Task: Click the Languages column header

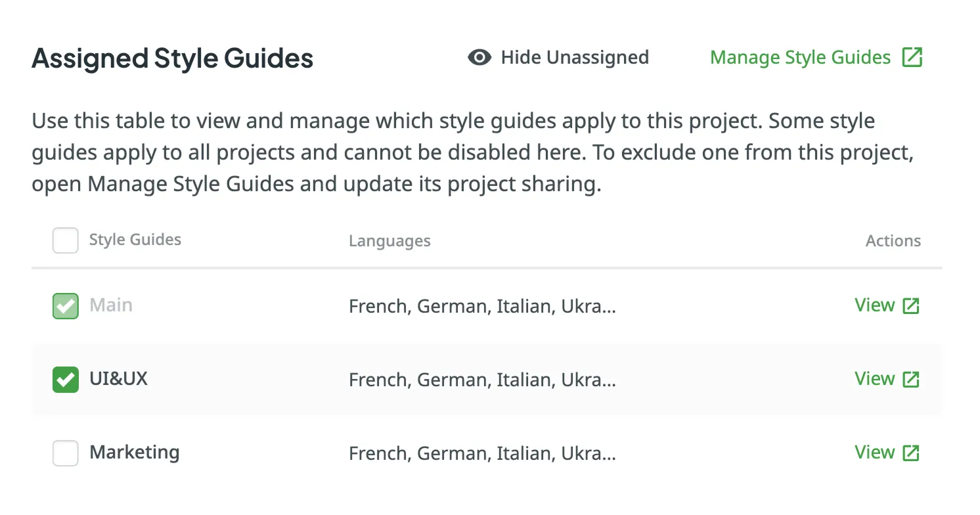Action: coord(390,241)
